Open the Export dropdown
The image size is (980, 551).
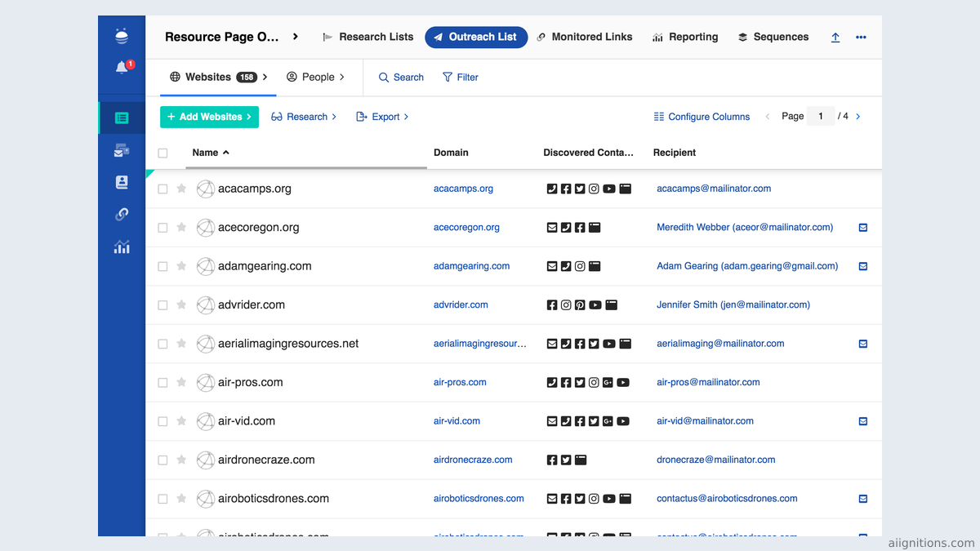click(x=382, y=117)
